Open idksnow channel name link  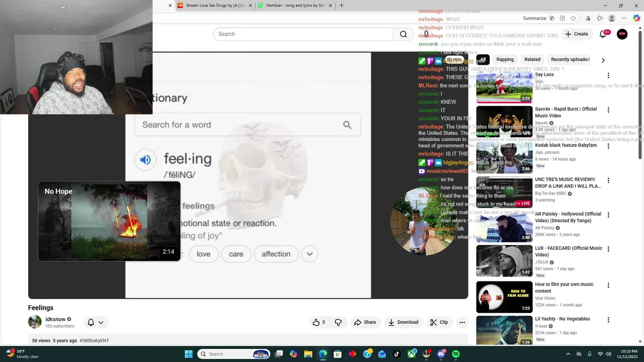[55, 319]
